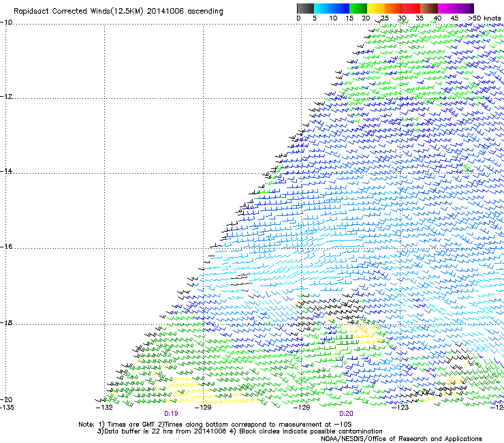Click the 'D:19' pass time marker

(x=171, y=414)
